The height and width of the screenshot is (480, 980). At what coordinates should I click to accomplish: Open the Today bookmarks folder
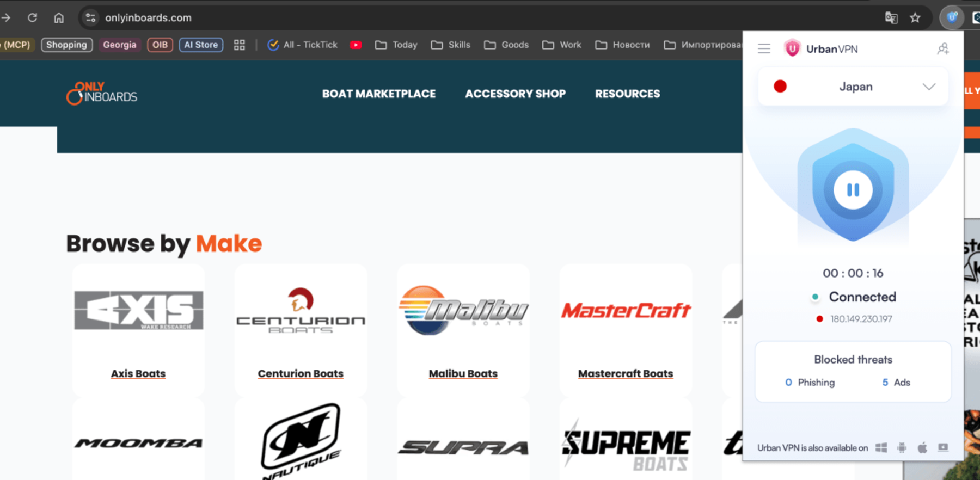click(396, 45)
